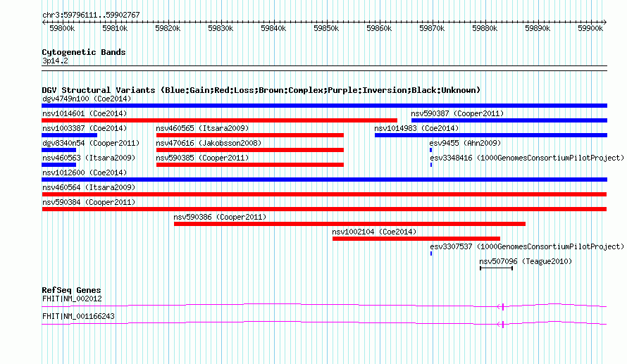Click the red nsv470616 loss bar
This screenshot has height=364, width=627.
point(250,150)
